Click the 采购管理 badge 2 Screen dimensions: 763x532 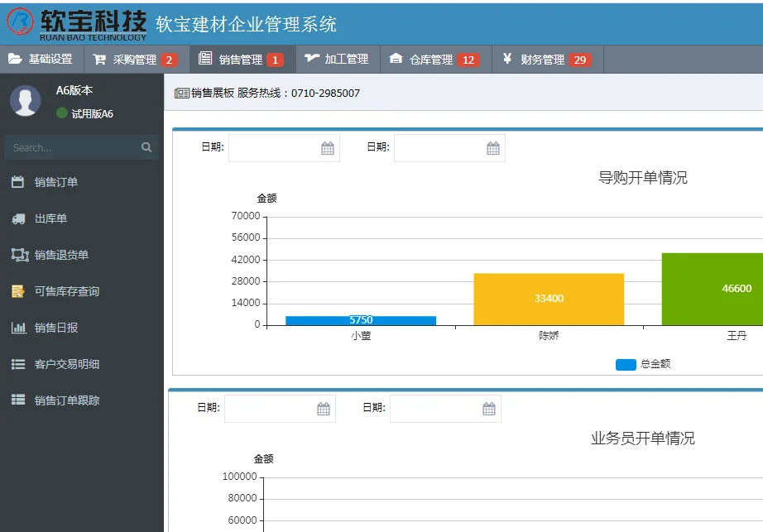[169, 60]
